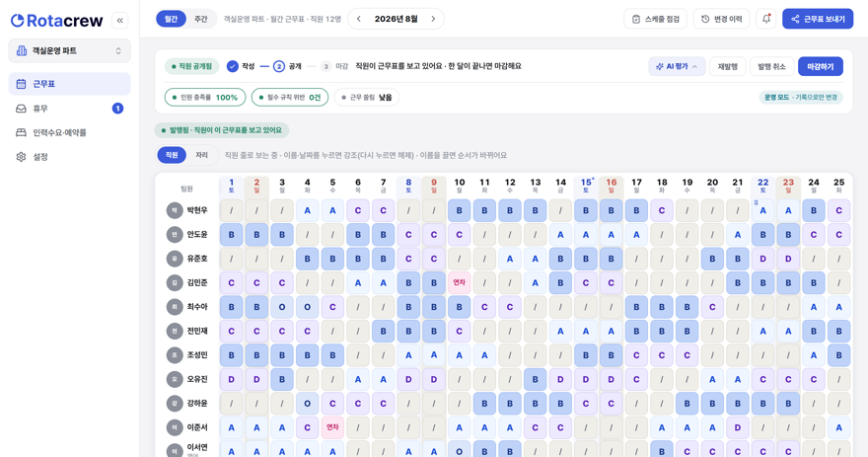The image size is (868, 457).
Task: Click 조성민's avatar icon
Action: click(x=175, y=355)
